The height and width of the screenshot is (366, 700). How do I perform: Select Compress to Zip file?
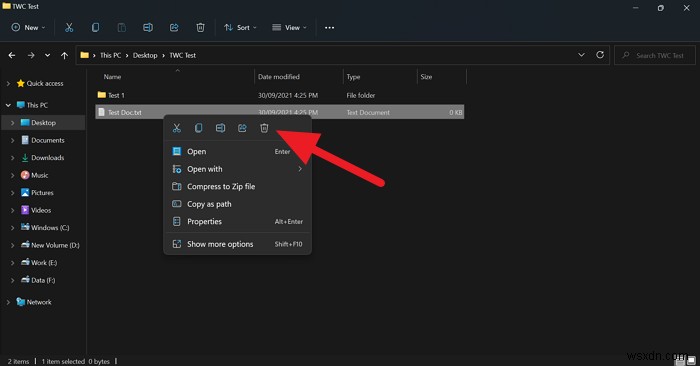pyautogui.click(x=238, y=187)
